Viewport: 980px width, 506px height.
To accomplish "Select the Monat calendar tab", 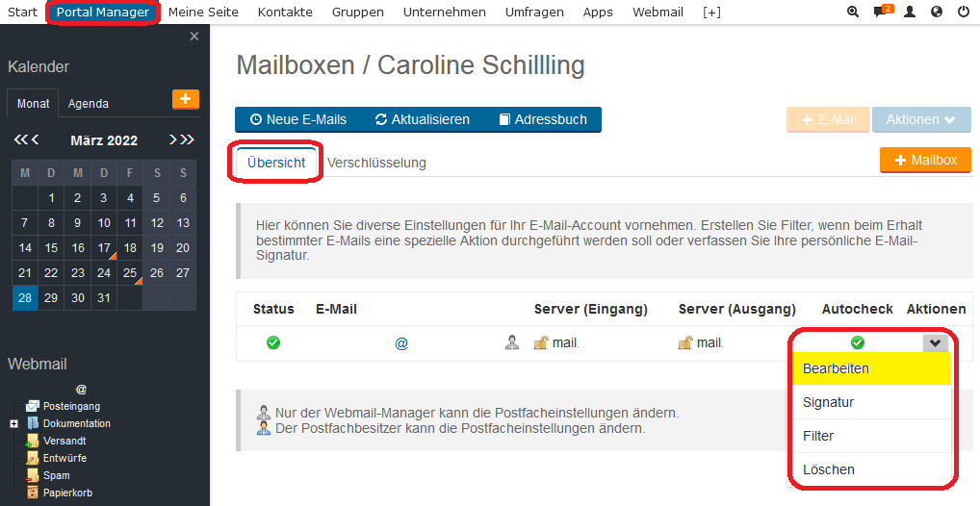I will (33, 104).
